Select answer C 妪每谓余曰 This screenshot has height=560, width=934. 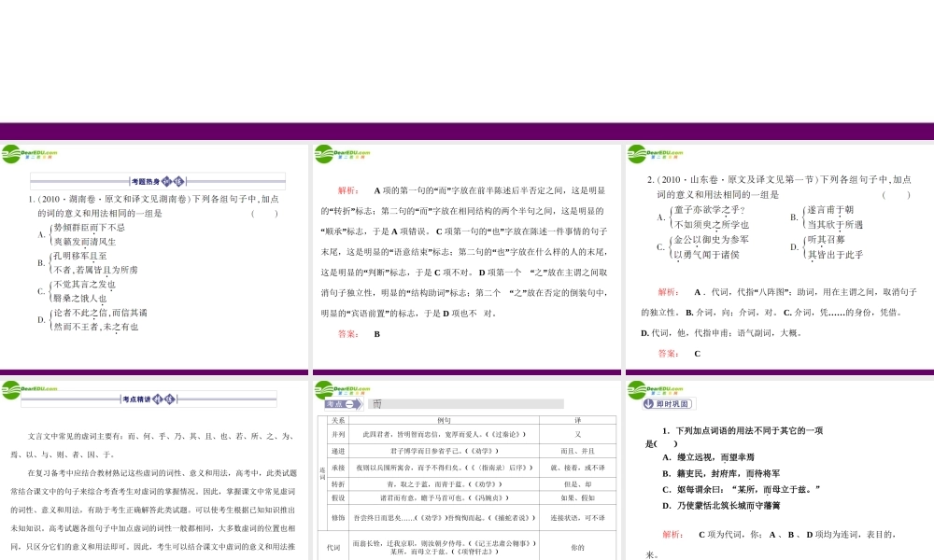tap(741, 489)
